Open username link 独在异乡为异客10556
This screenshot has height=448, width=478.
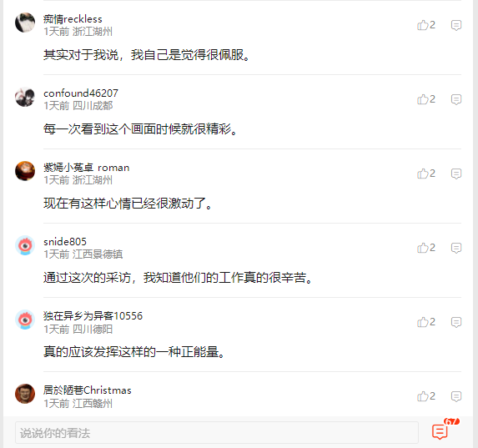[93, 315]
